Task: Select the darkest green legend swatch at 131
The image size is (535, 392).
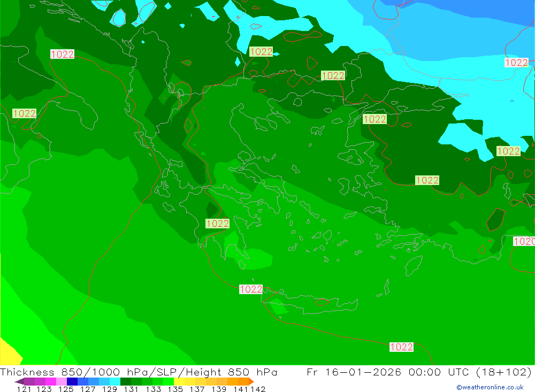Action: [x=126, y=381]
